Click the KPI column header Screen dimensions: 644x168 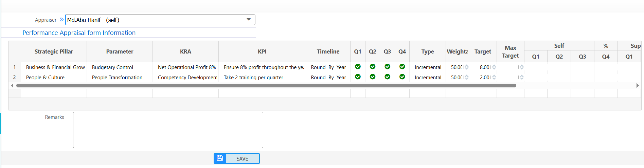pyautogui.click(x=262, y=51)
